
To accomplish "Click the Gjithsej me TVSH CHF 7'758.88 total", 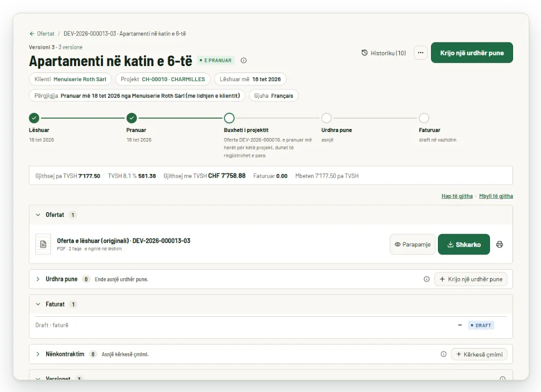I will tap(204, 176).
